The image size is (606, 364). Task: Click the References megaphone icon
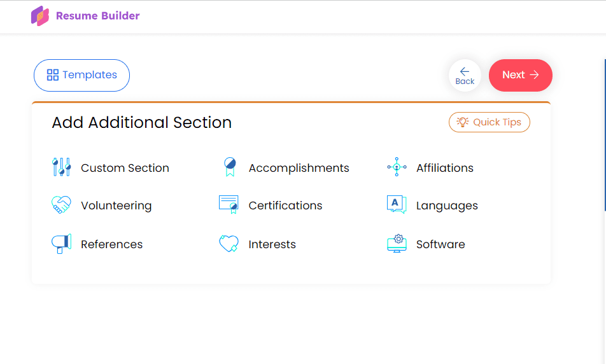click(61, 244)
